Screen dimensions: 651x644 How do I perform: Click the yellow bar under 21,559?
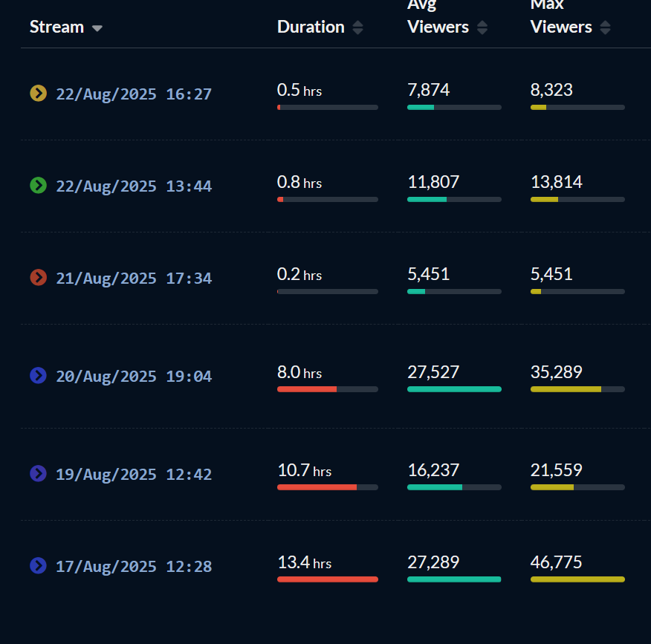[552, 487]
